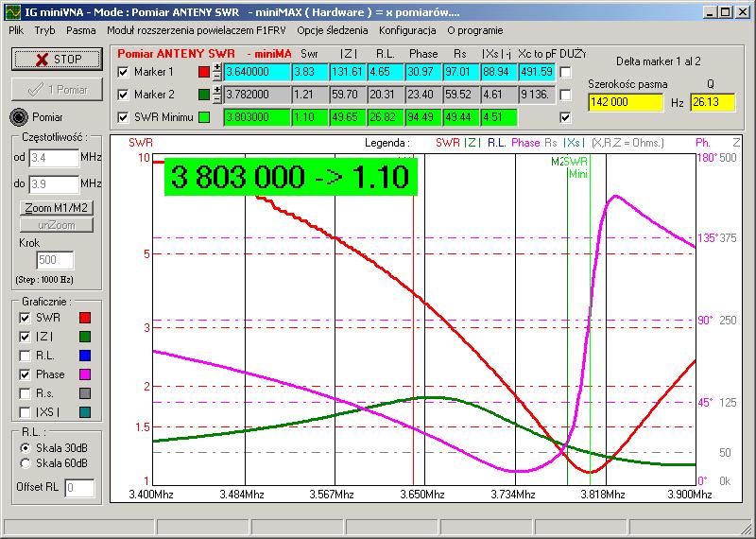
Task: Disable the Marker 1 checkbox
Action: coord(122,72)
